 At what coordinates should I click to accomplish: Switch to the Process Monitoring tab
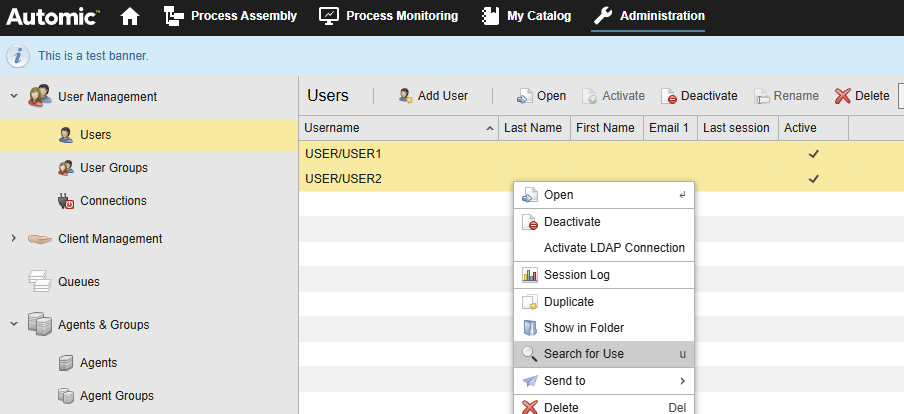click(388, 16)
